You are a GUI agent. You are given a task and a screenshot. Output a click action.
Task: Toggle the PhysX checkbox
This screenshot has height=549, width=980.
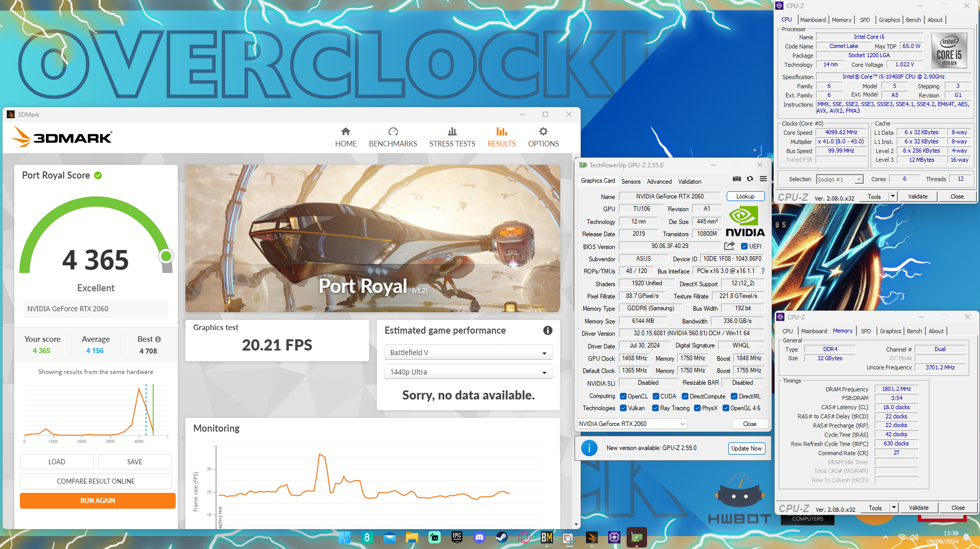697,408
